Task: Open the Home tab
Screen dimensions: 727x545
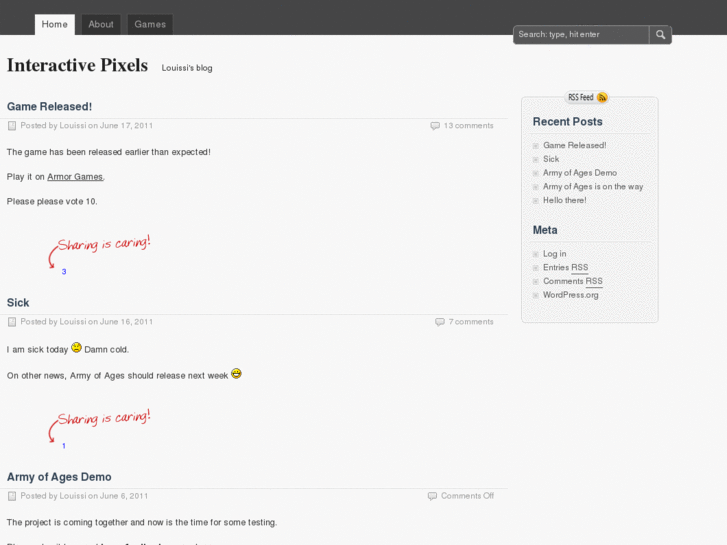Action: (55, 24)
